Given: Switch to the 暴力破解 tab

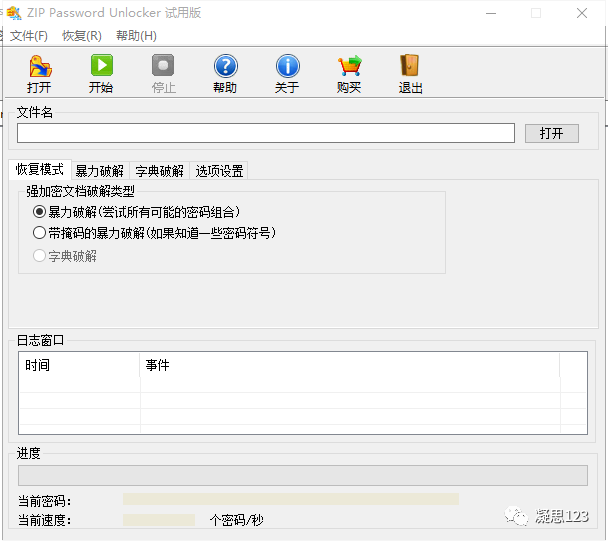Looking at the screenshot, I should coord(100,171).
